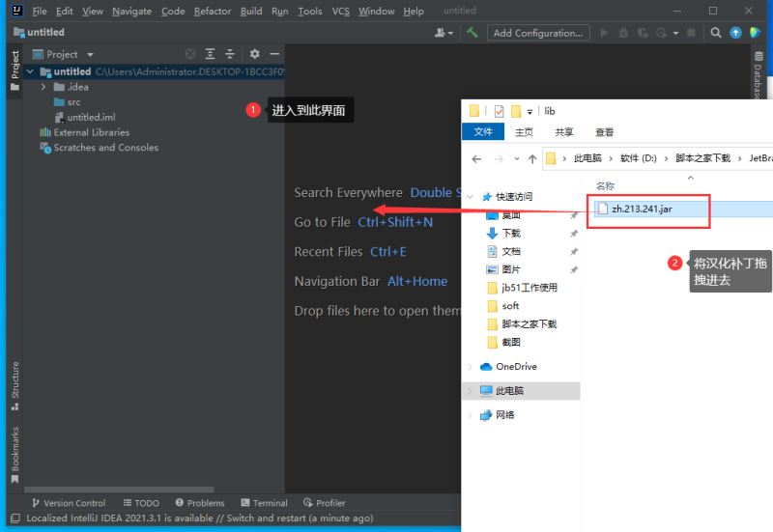Open Explorer quick access toolbar dropdown

click(x=530, y=112)
